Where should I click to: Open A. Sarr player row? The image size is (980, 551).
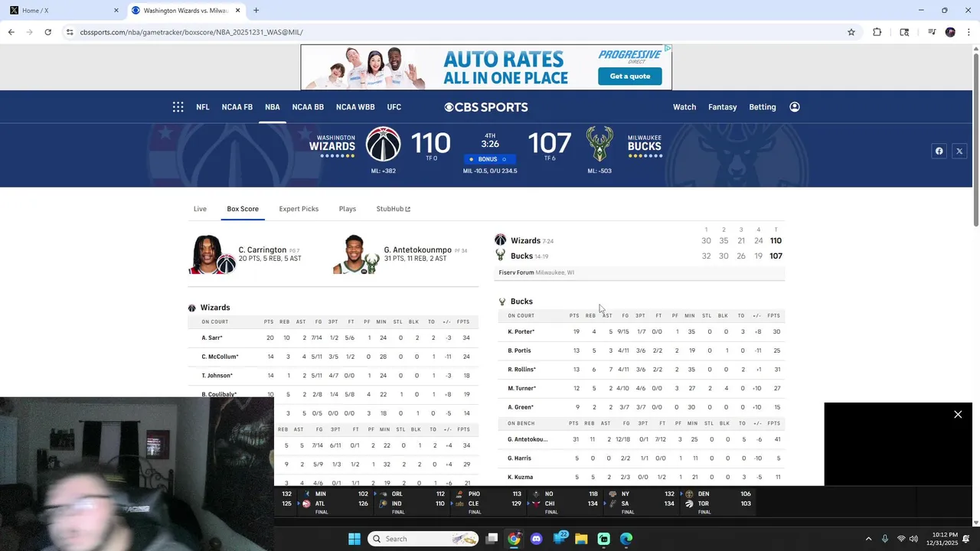pyautogui.click(x=333, y=337)
